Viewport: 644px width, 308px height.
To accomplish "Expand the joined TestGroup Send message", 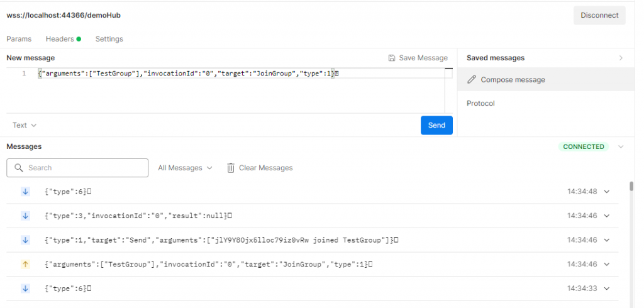I will [607, 240].
